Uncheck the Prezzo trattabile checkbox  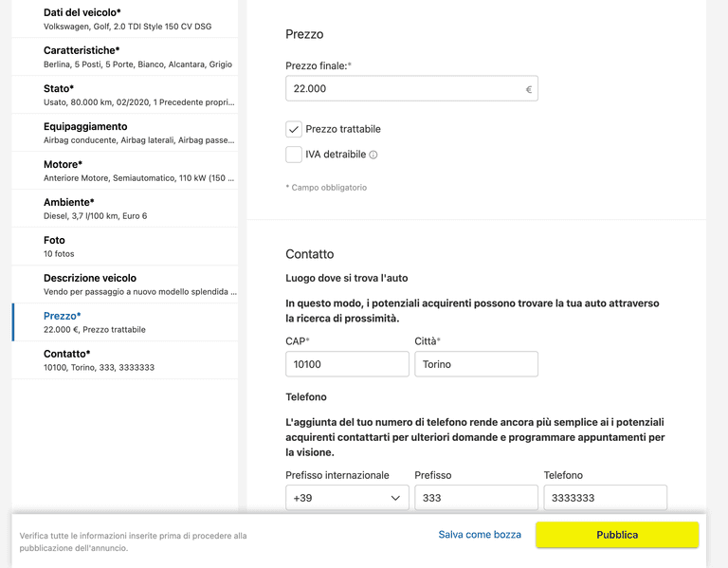(294, 129)
